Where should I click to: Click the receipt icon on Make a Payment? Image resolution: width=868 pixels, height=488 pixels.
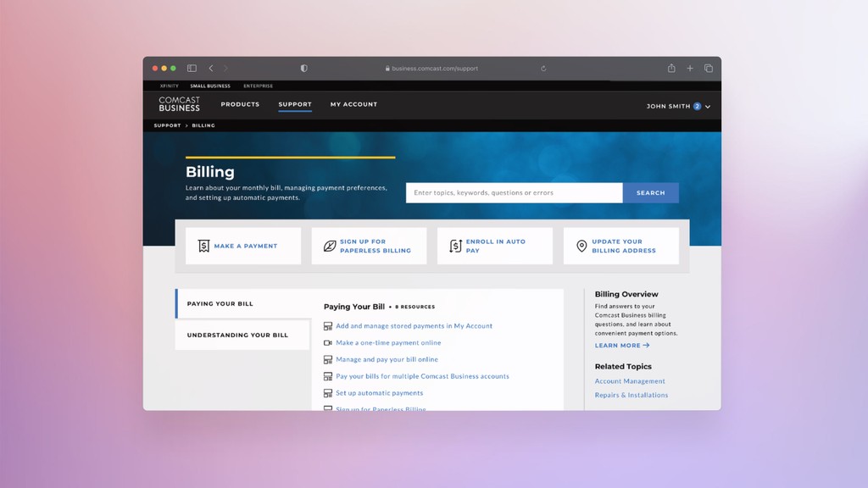click(203, 246)
